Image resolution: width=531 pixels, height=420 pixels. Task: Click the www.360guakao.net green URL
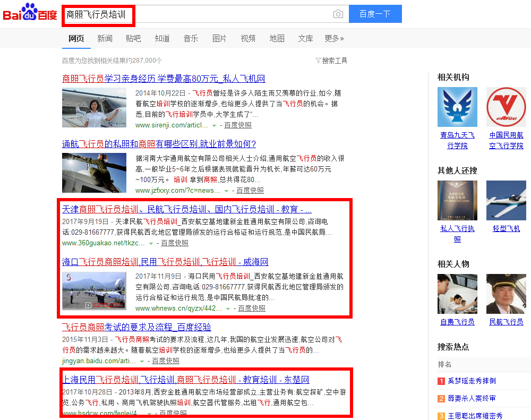(104, 243)
